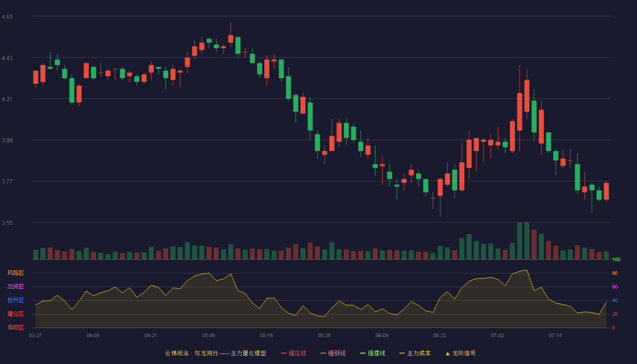Toggle the 主力成本 legend entry
The width and height of the screenshot is (637, 364).
pos(415,353)
